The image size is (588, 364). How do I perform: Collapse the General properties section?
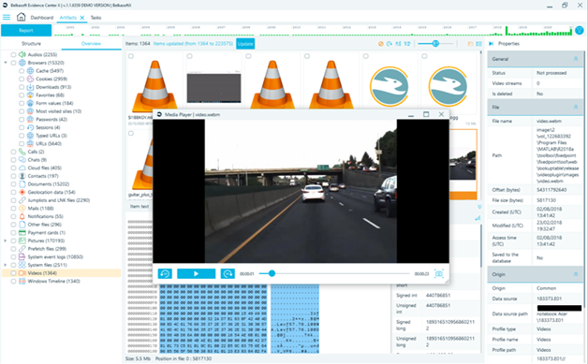tap(576, 59)
